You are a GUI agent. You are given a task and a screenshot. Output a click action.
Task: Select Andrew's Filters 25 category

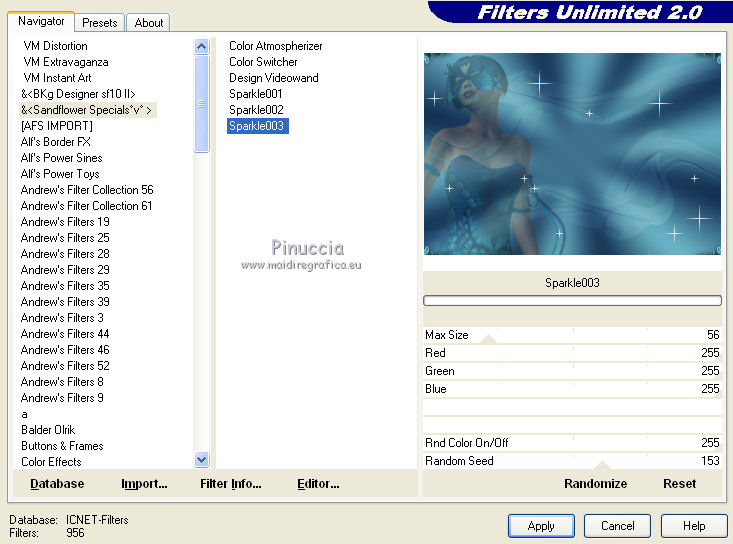[x=65, y=237]
